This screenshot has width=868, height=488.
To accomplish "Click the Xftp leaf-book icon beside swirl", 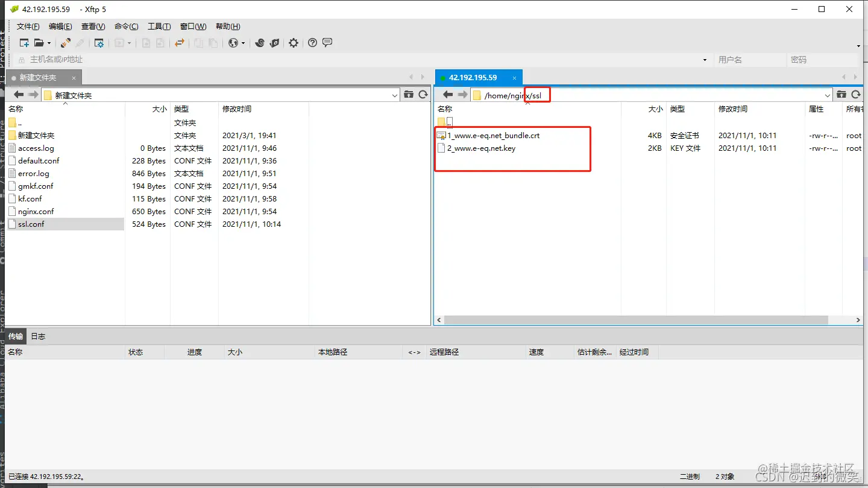I will pos(275,43).
